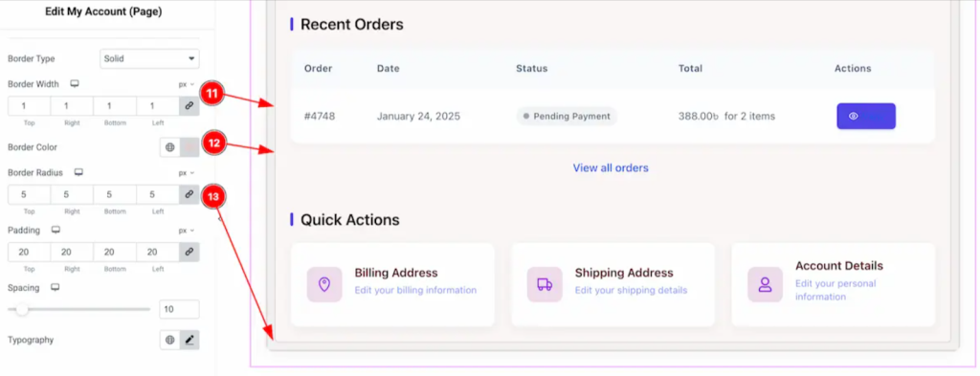Click the Billing Address location pin icon
This screenshot has width=980, height=376.
(324, 284)
